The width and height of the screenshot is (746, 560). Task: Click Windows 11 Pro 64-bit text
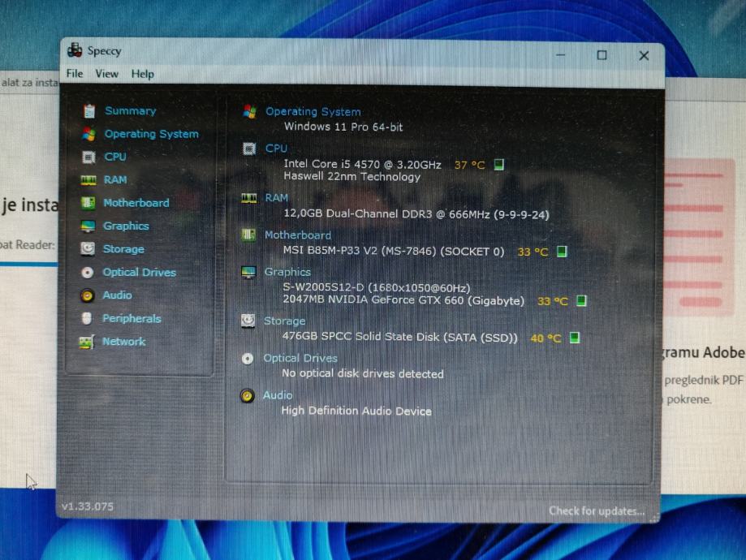[343, 127]
